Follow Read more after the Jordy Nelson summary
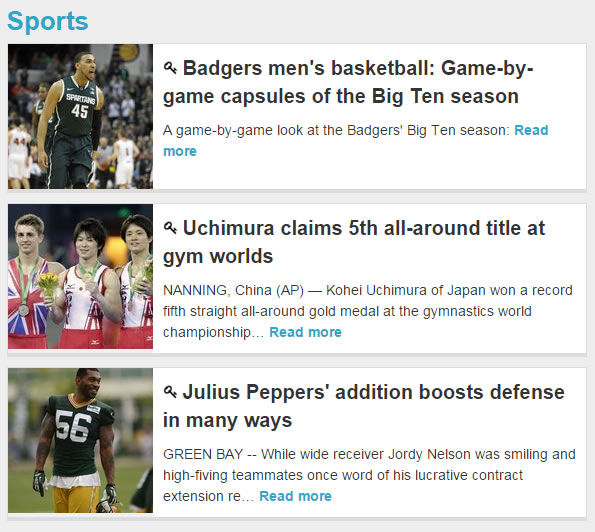The width and height of the screenshot is (595, 532). 295,496
